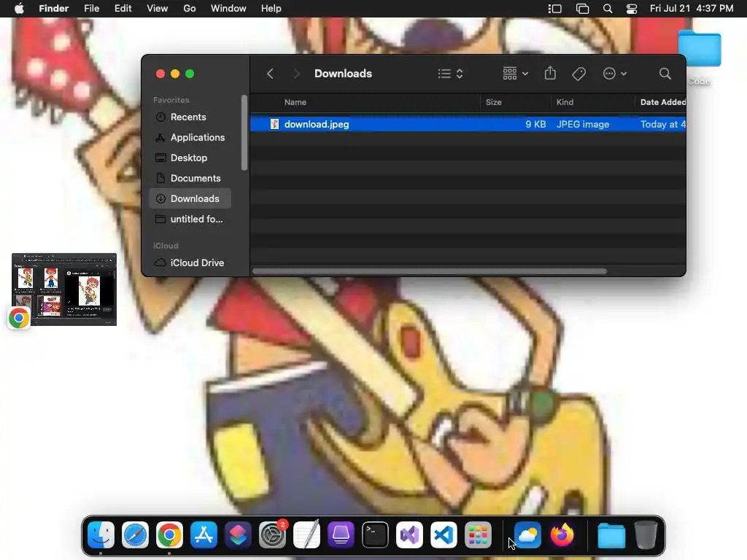Open Weather app from the Dock
Screen dimensions: 747x560
(528, 534)
